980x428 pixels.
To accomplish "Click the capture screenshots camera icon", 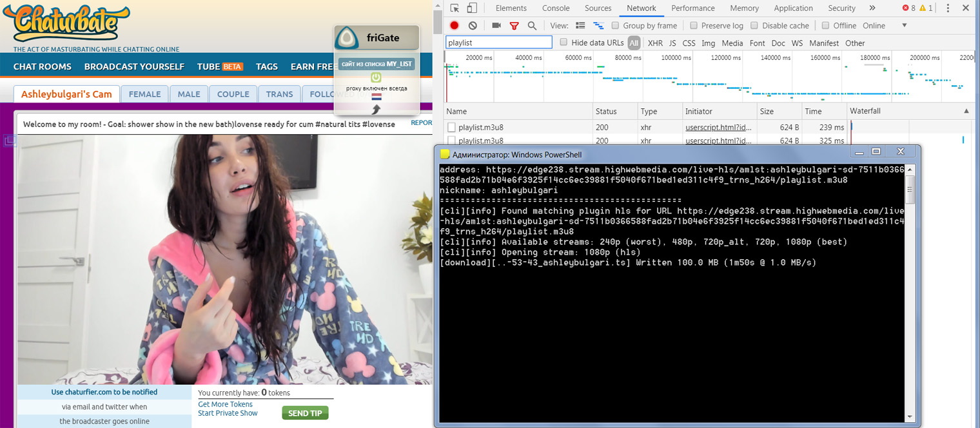I will 496,26.
